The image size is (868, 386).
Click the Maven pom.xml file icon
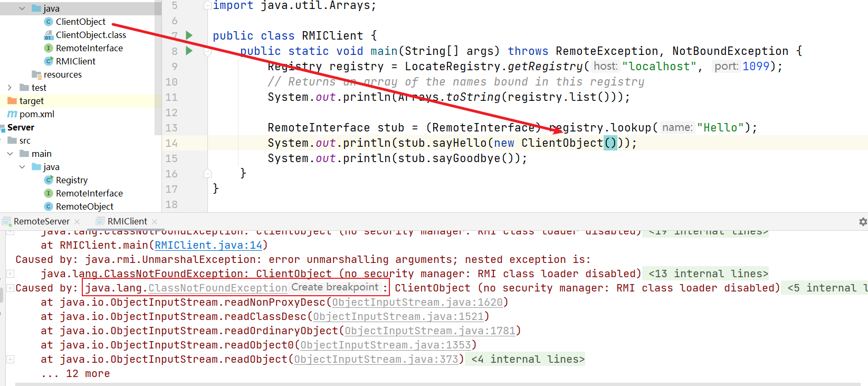(12, 114)
